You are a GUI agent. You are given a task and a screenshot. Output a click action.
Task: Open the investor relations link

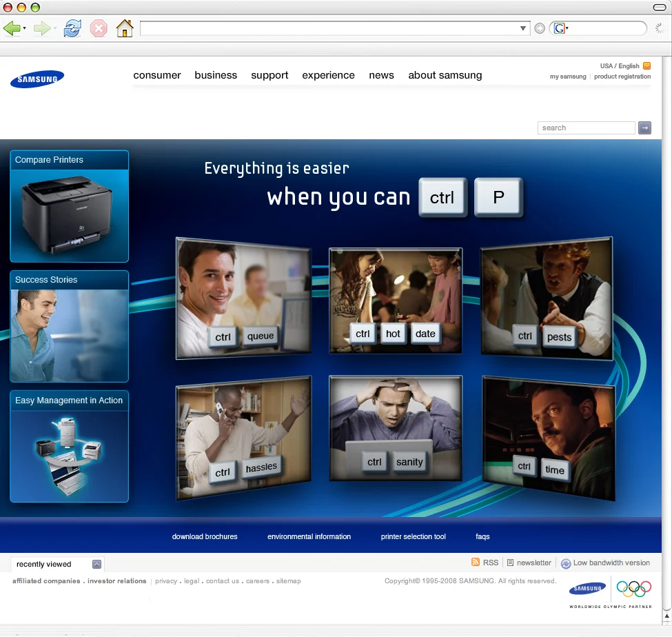point(117,581)
